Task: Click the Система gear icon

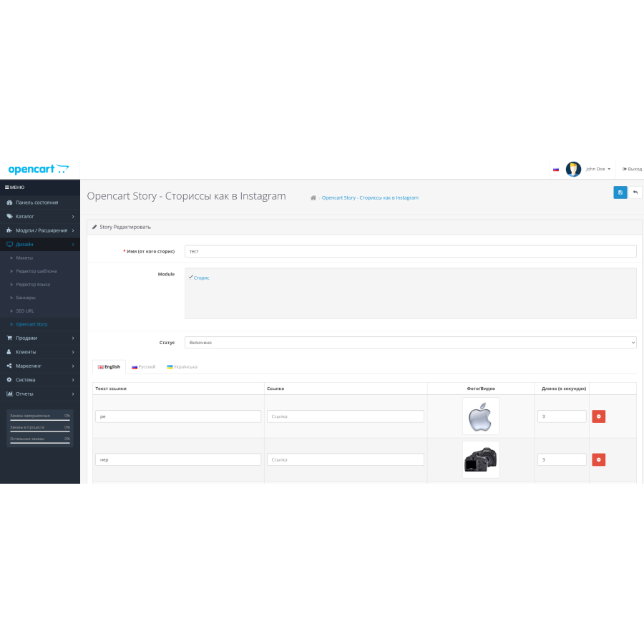Action: tap(9, 380)
